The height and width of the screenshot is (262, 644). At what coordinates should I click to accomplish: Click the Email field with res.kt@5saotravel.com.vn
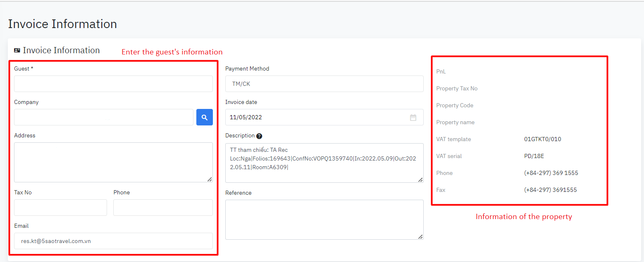[x=113, y=241]
